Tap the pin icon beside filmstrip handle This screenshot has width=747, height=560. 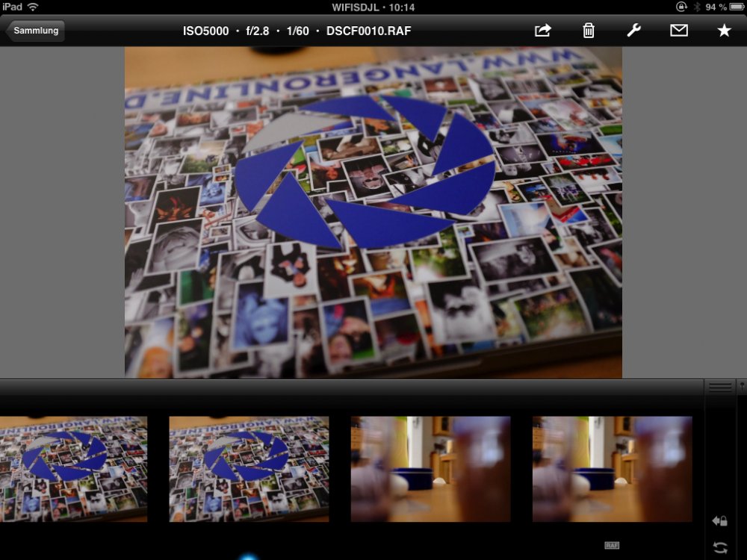[742, 386]
